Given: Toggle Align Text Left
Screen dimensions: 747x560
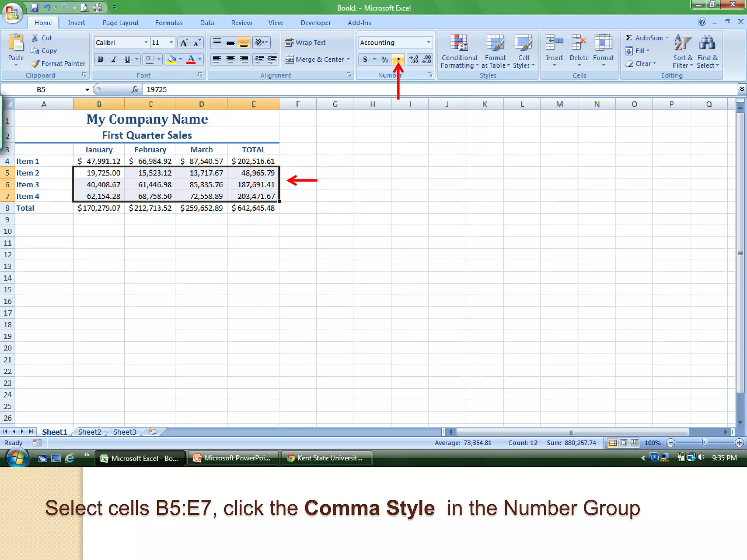Looking at the screenshot, I should pos(217,59).
